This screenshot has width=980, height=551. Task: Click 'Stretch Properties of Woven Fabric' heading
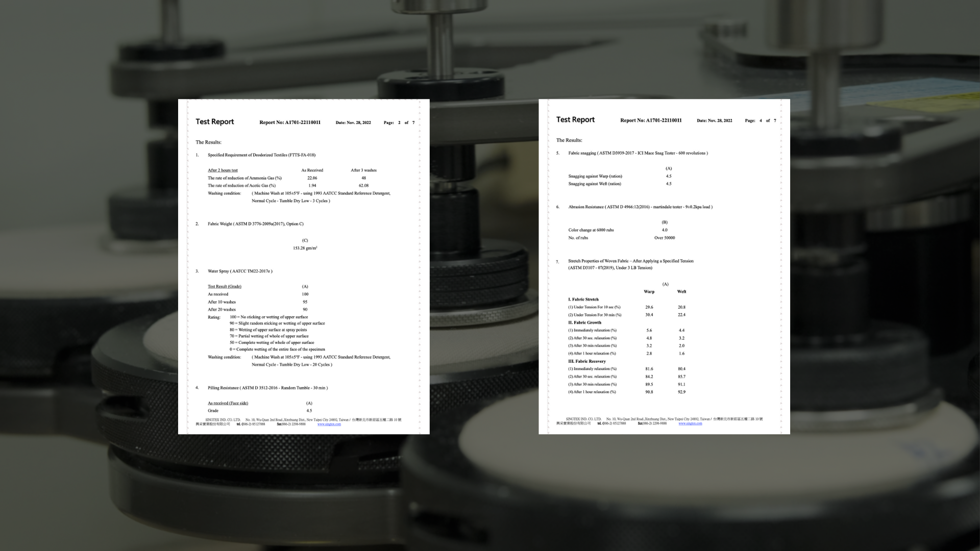[x=630, y=261]
